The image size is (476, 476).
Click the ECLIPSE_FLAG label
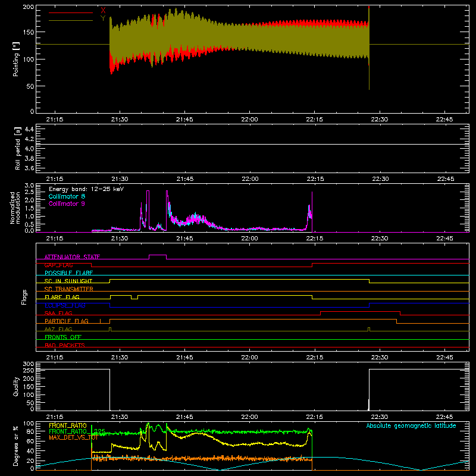point(65,305)
